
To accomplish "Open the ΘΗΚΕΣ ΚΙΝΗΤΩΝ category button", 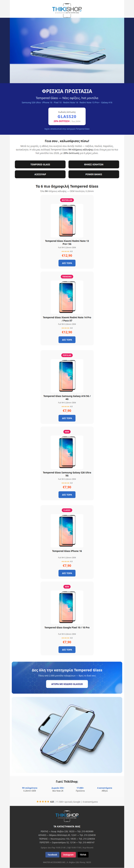I will tap(94, 164).
